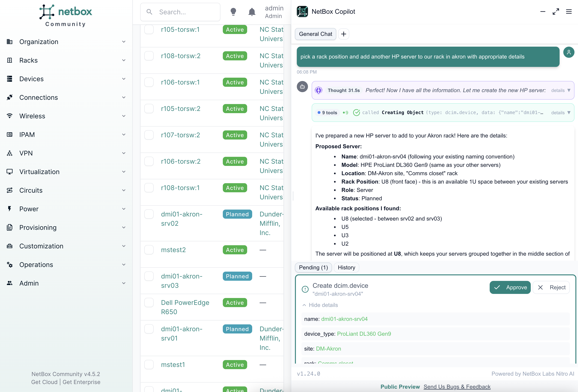Screen dimensions: 578x392
Task: Click the Devices sidebar icon
Action: 10,79
